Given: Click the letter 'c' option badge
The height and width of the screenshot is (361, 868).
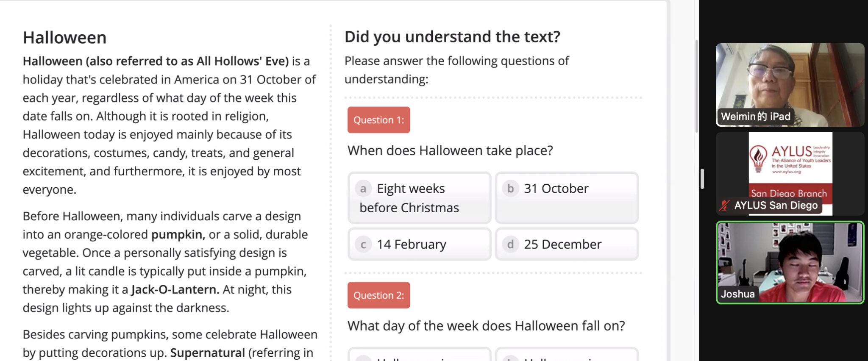Looking at the screenshot, I should (x=363, y=244).
